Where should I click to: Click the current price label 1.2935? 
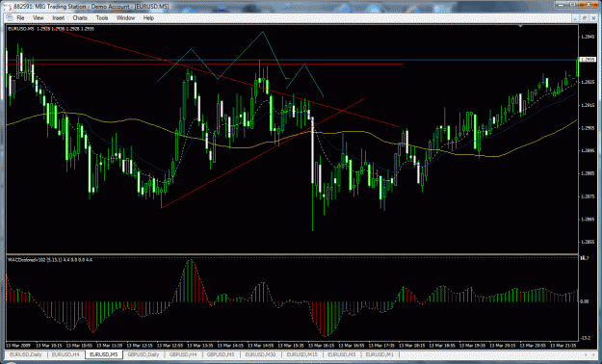[588, 60]
